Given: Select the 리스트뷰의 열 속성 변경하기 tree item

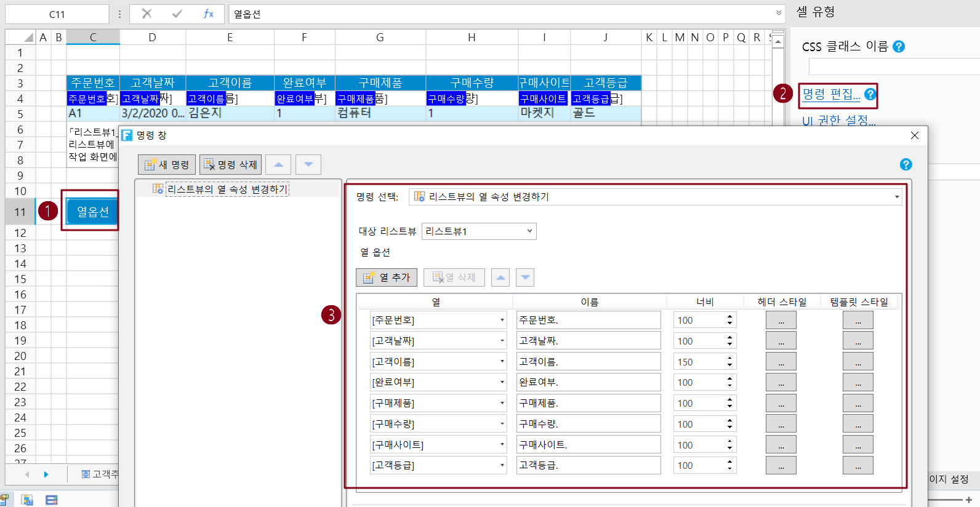Looking at the screenshot, I should tap(227, 190).
